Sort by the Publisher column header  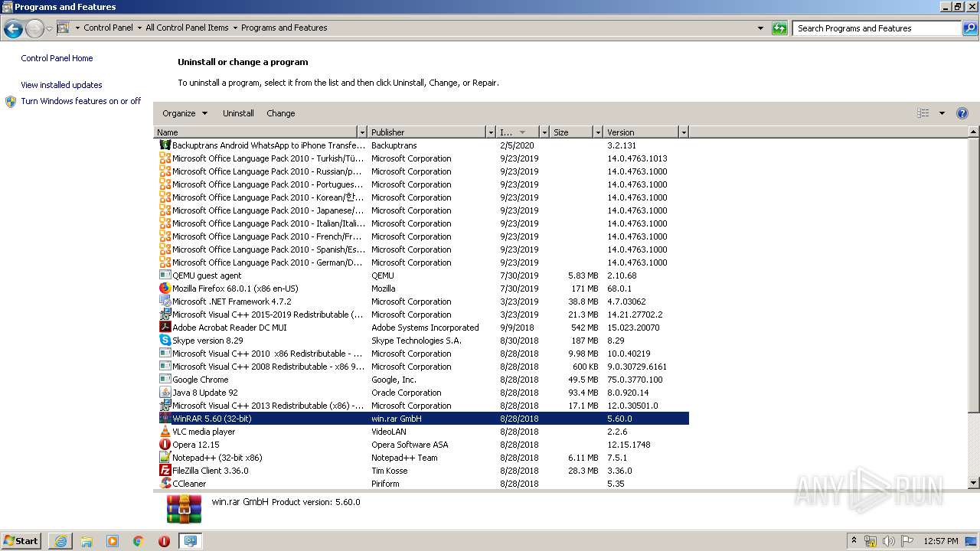pos(427,132)
